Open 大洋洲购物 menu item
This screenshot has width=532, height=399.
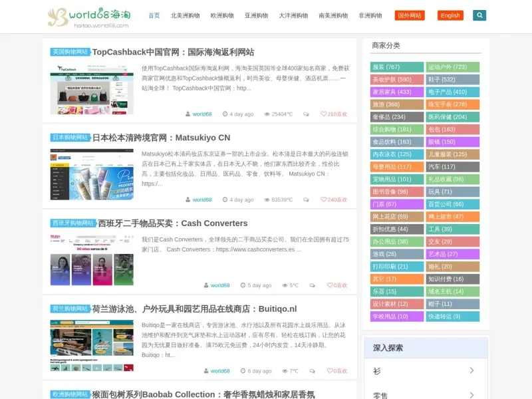tap(293, 15)
